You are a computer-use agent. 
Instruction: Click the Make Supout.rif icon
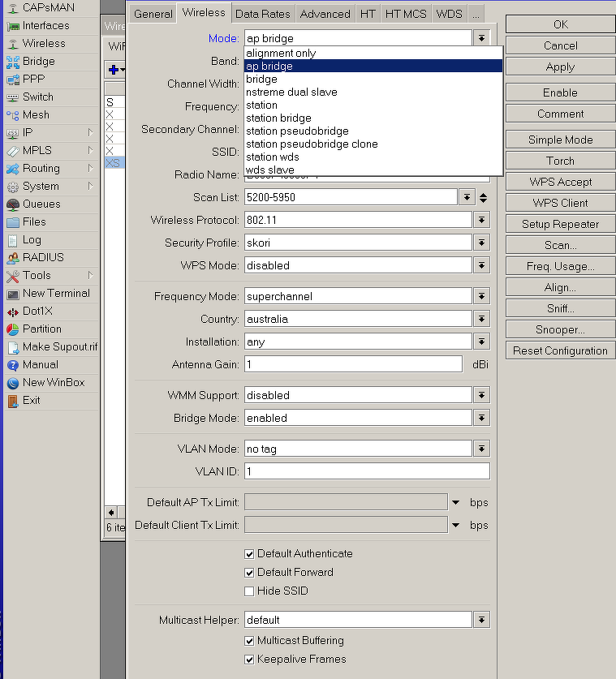[13, 347]
